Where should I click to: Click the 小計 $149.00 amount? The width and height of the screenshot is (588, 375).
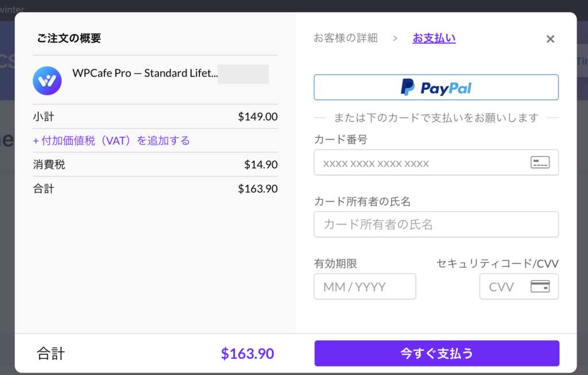tap(257, 117)
